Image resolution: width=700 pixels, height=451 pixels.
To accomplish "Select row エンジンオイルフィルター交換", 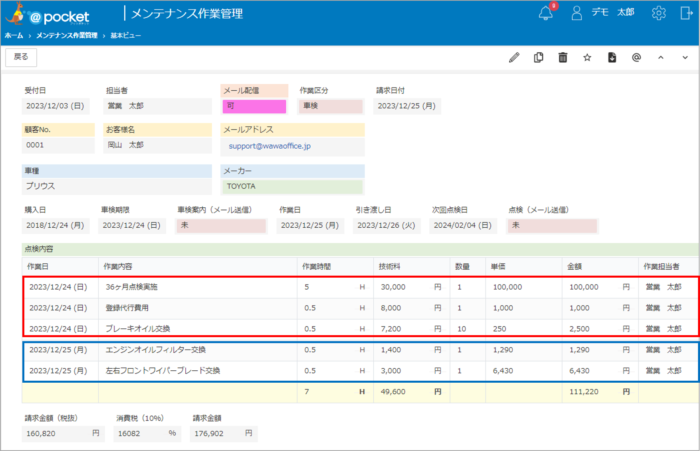I will tap(360, 350).
